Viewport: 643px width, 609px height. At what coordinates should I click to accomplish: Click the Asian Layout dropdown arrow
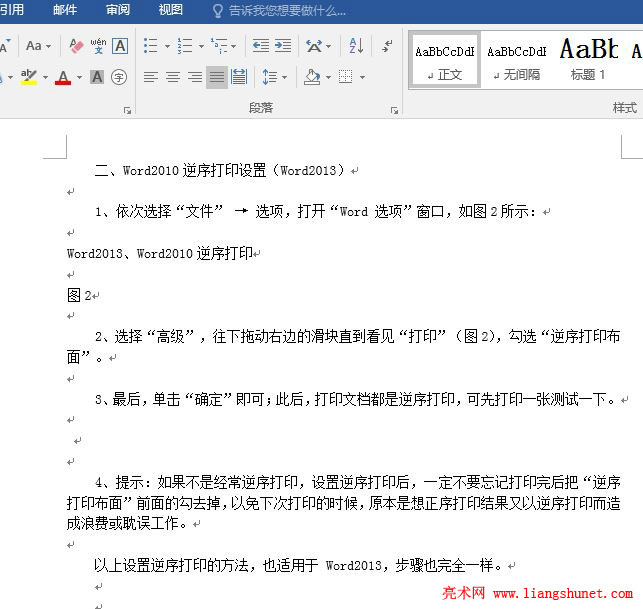point(328,46)
